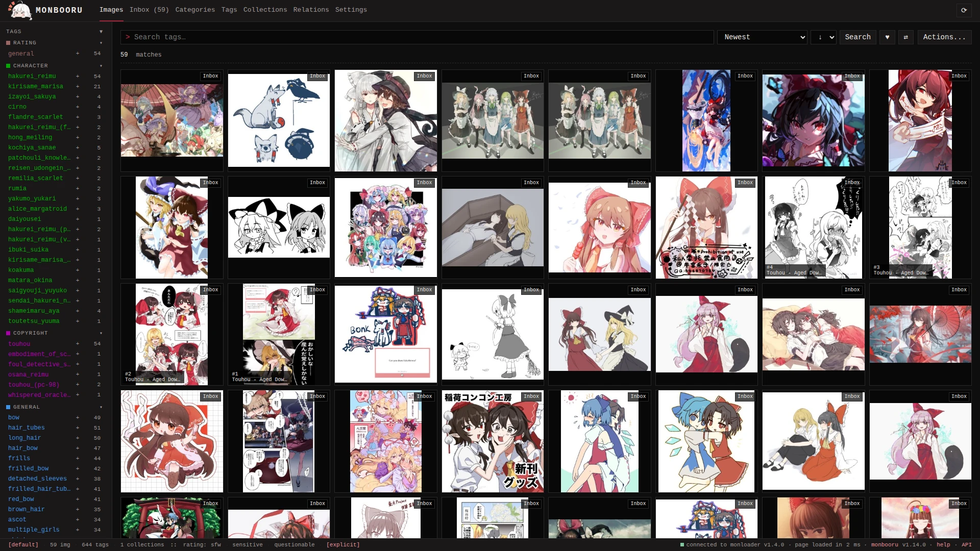Focus the Search tags input field
The image size is (980, 551).
click(x=417, y=37)
